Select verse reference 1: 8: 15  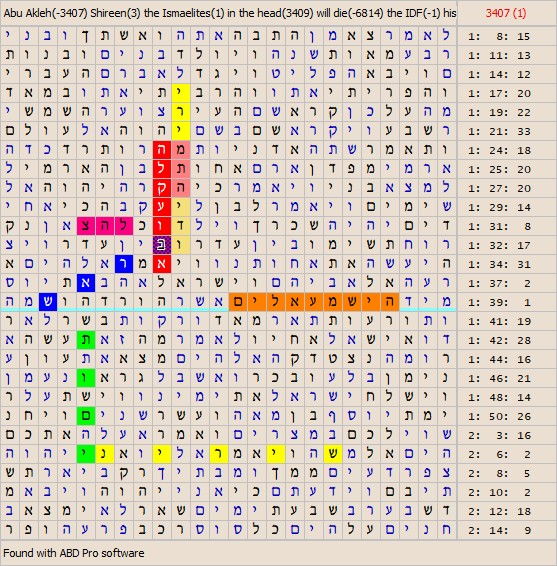pyautogui.click(x=499, y=36)
